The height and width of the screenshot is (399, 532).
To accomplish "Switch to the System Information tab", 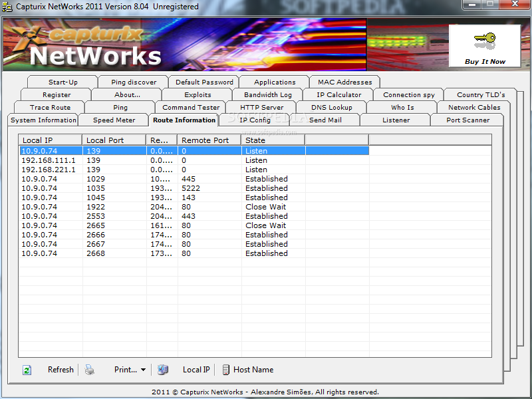I will coord(43,120).
